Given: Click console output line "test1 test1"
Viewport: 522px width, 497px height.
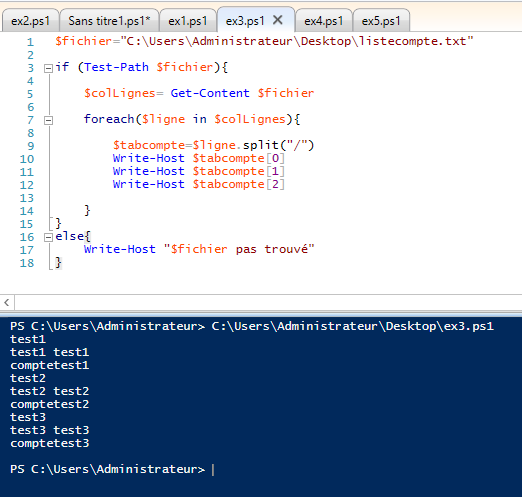Looking at the screenshot, I should click(50, 352).
